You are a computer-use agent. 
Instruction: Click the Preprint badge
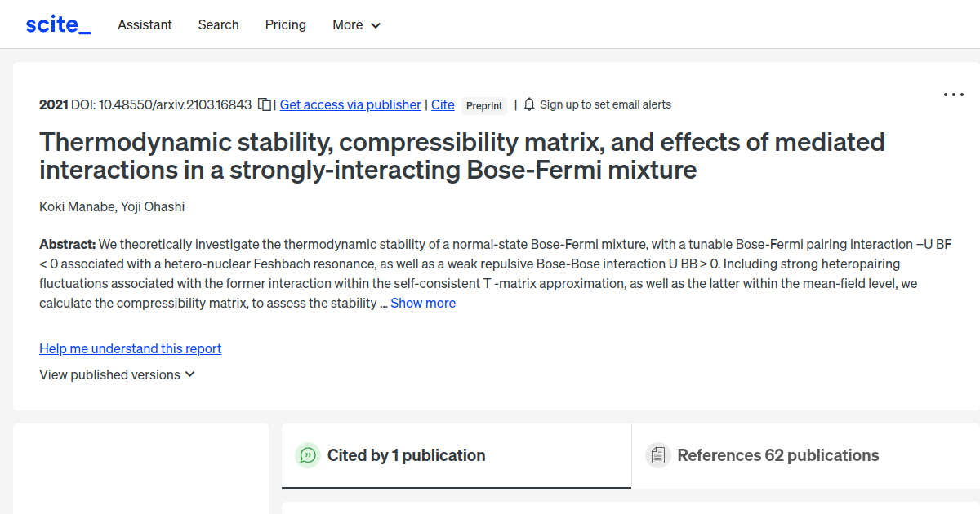pos(483,105)
